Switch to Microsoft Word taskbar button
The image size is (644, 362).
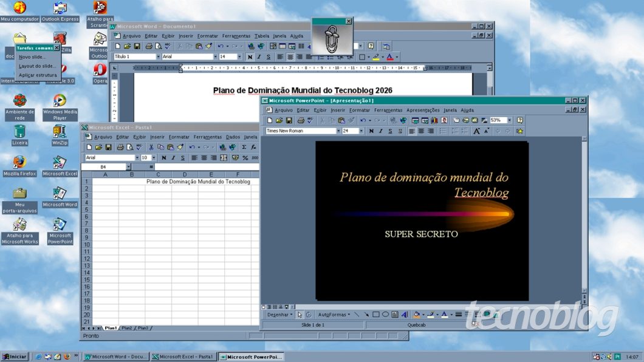(116, 357)
